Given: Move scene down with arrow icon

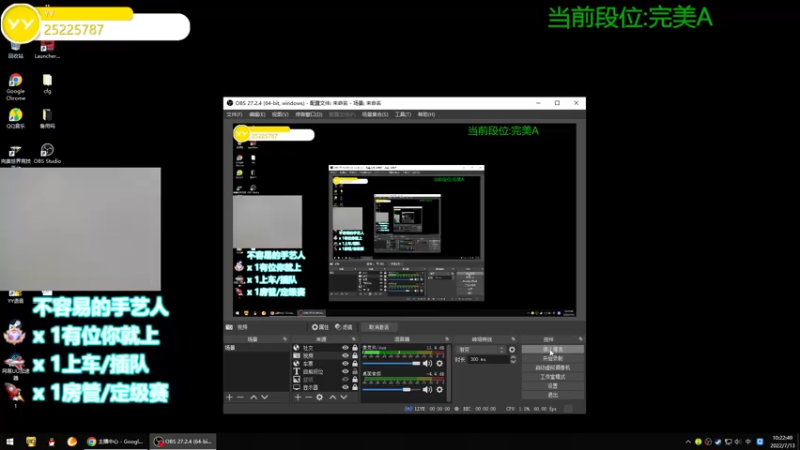Looking at the screenshot, I should coord(264,397).
